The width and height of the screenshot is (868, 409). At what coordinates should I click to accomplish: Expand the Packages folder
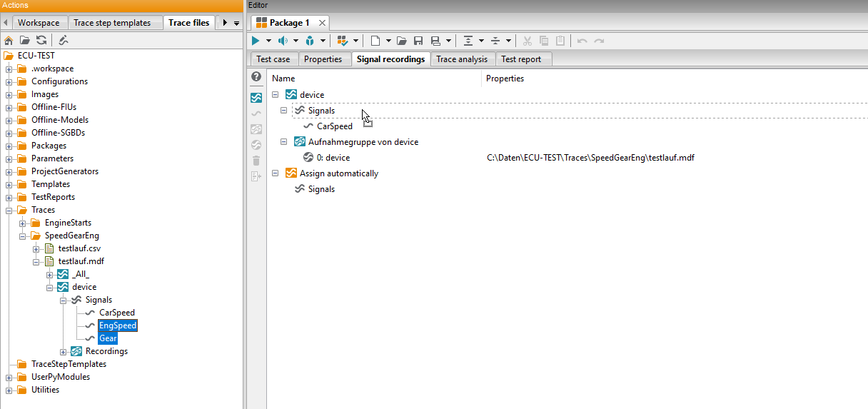pos(9,146)
